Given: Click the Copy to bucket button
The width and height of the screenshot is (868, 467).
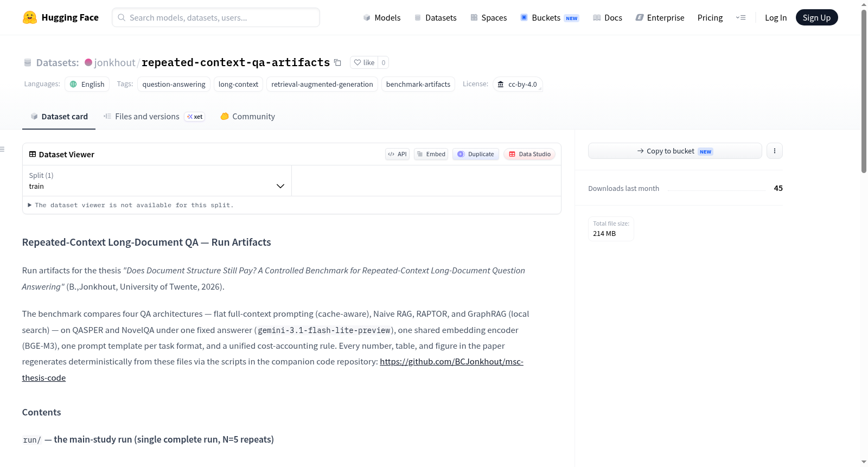Looking at the screenshot, I should coord(675,151).
